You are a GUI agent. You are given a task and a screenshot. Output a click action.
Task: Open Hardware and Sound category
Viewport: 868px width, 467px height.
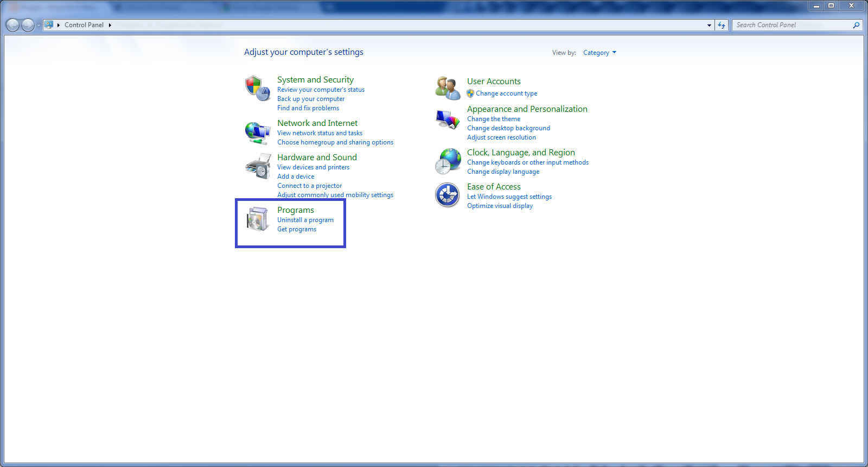tap(317, 157)
